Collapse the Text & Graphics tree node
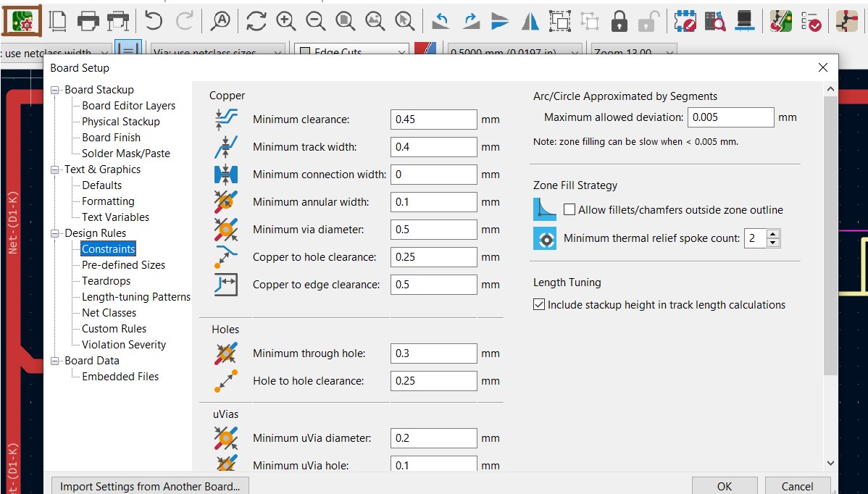Image resolution: width=868 pixels, height=494 pixels. point(55,169)
